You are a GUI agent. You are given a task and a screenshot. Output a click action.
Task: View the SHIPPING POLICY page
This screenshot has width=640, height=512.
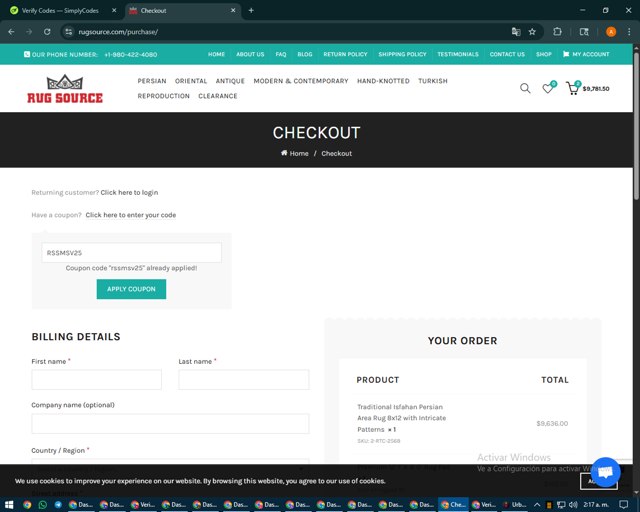402,54
